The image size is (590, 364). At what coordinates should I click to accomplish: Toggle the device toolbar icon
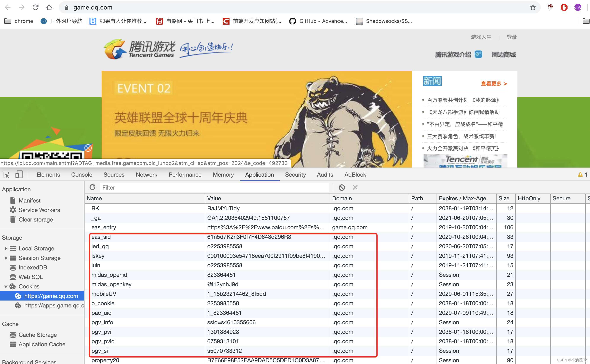pyautogui.click(x=19, y=174)
